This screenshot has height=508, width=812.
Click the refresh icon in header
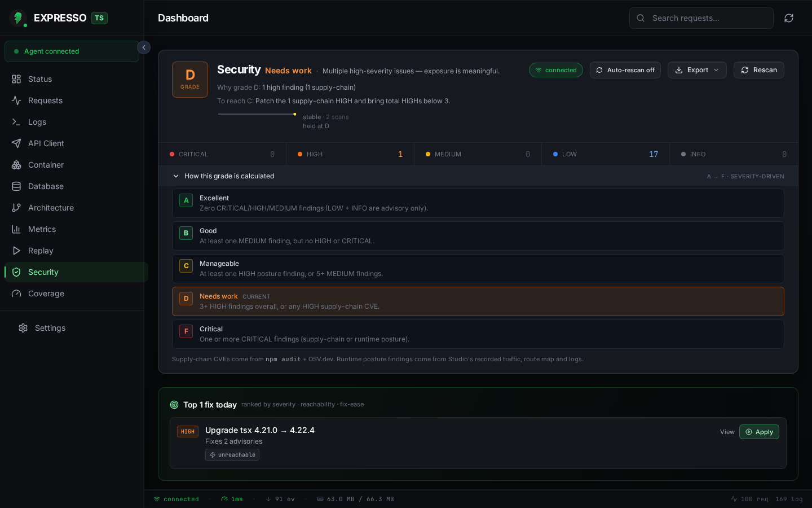click(789, 18)
